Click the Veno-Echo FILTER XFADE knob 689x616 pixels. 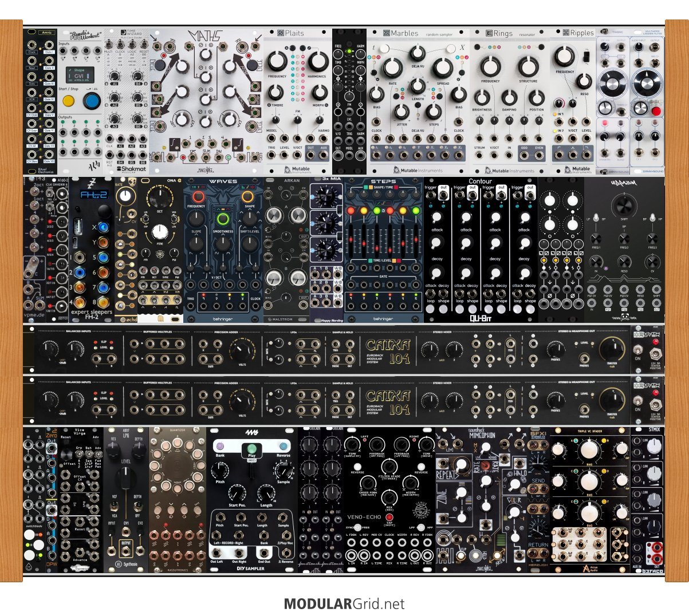click(389, 465)
